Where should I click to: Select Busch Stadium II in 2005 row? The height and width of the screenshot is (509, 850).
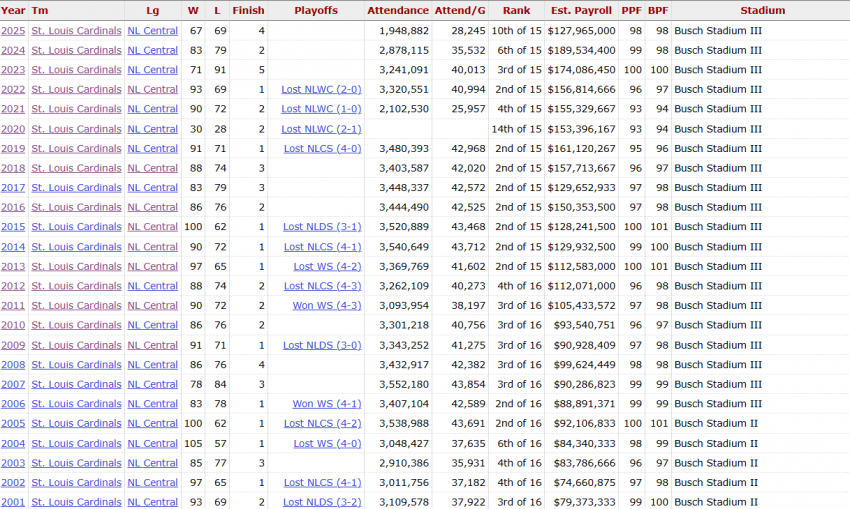716,423
